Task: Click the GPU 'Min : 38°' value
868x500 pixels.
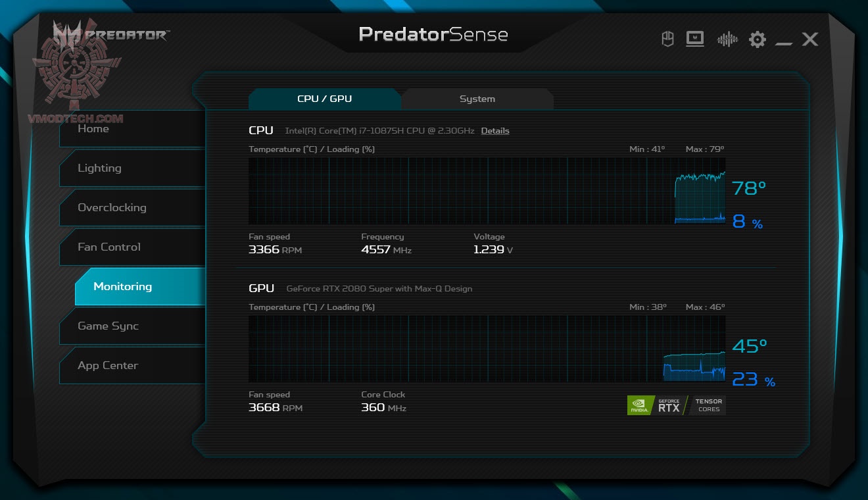Action: click(648, 307)
